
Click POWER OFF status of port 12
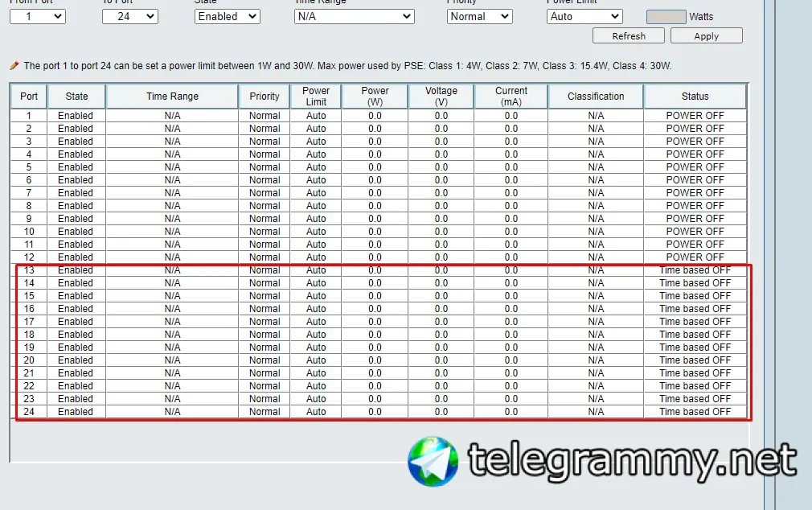tap(695, 257)
